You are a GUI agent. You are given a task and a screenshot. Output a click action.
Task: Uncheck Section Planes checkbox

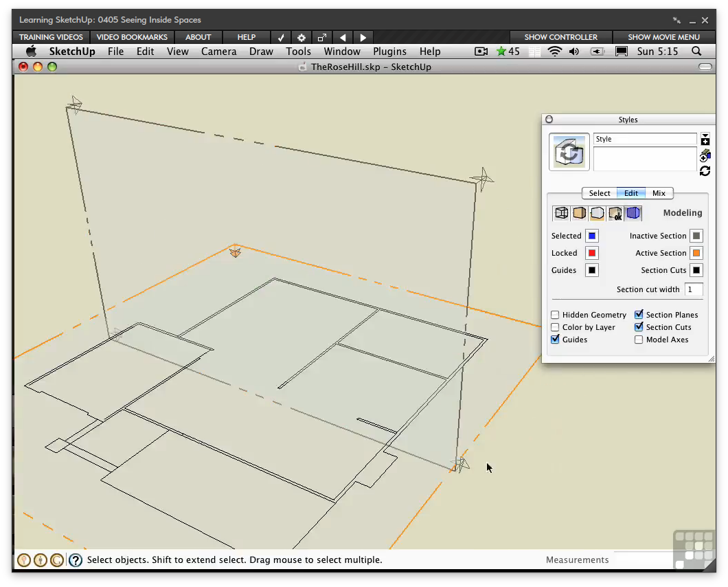(x=639, y=315)
